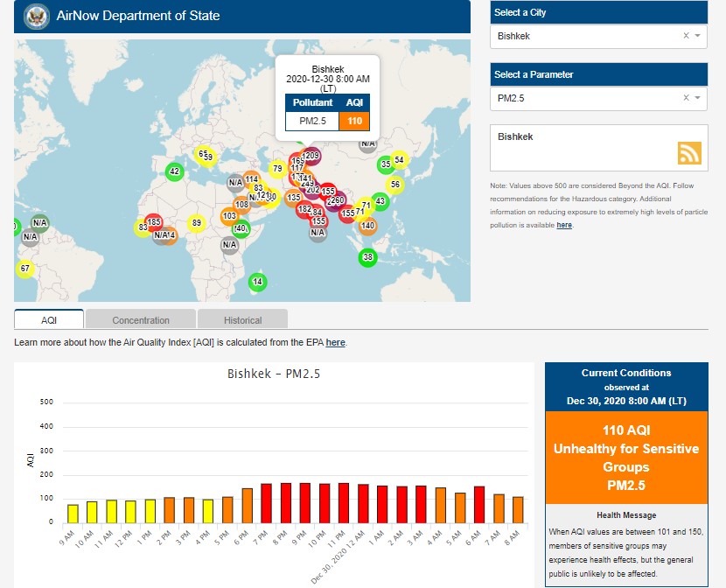Open the Historical tab
The height and width of the screenshot is (588, 726).
click(x=242, y=320)
